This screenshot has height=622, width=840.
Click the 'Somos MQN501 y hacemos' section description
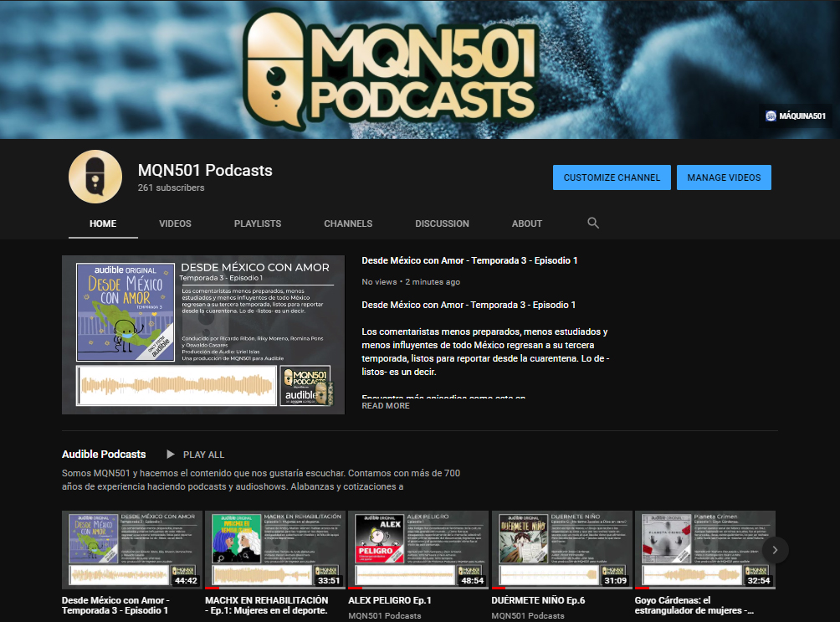pyautogui.click(x=261, y=480)
